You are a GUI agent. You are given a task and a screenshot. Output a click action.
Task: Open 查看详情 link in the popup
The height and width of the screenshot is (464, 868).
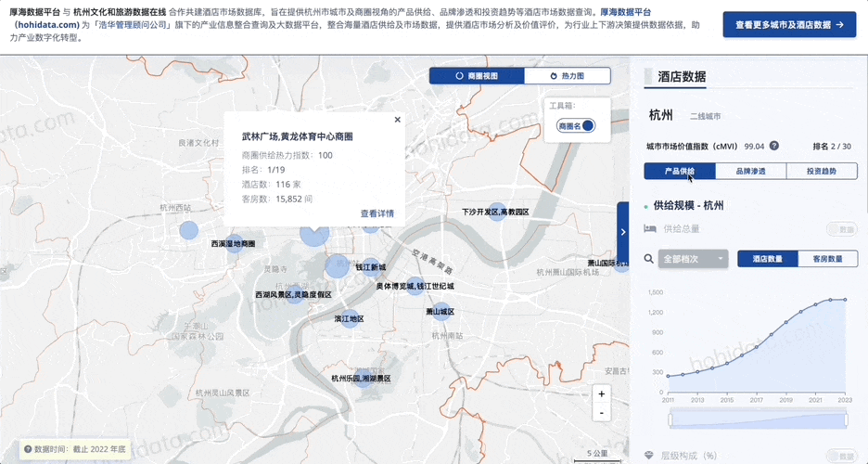[x=377, y=213]
